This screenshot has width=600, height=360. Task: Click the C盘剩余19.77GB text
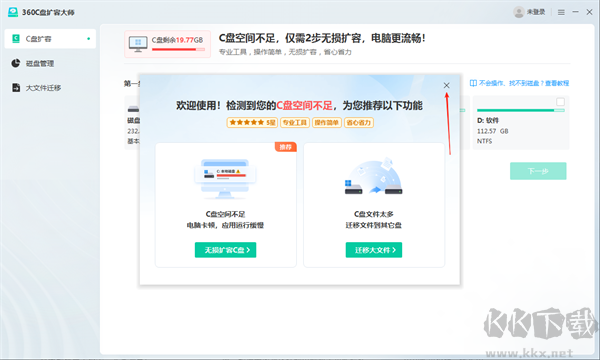coord(177,40)
